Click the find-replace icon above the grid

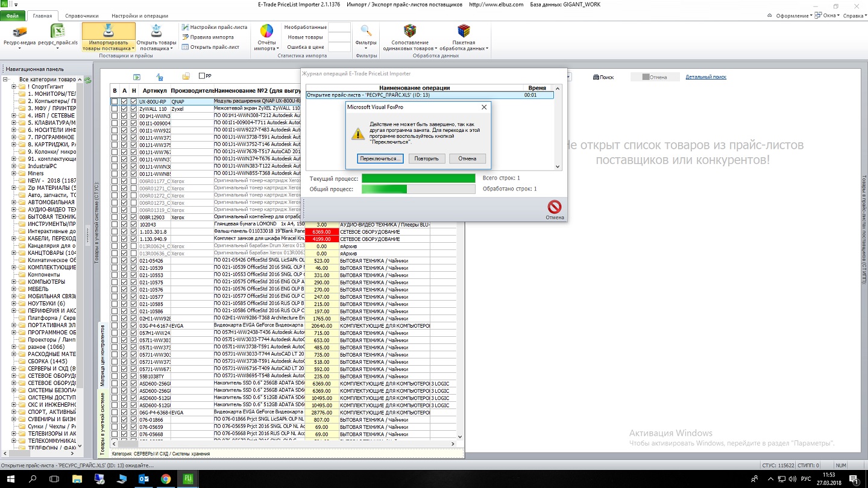click(x=160, y=77)
